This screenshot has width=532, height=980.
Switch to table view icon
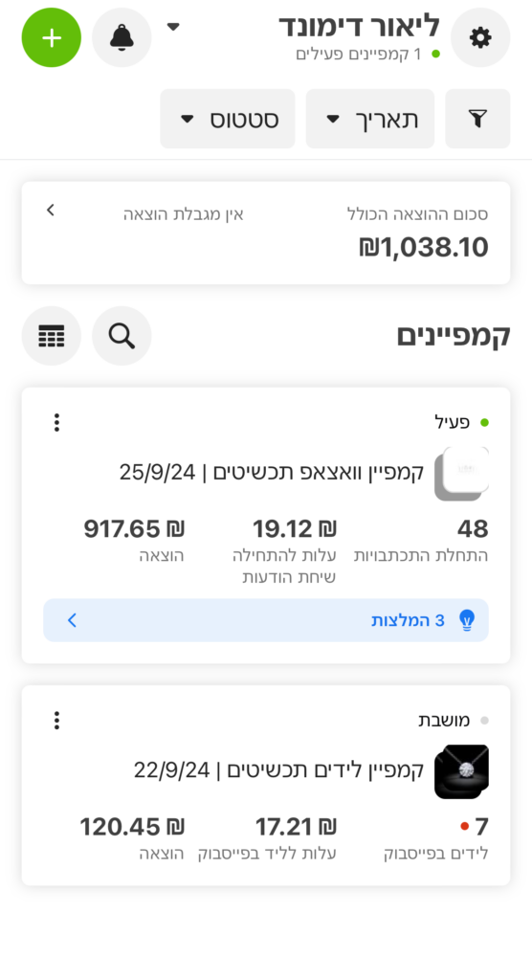point(52,336)
